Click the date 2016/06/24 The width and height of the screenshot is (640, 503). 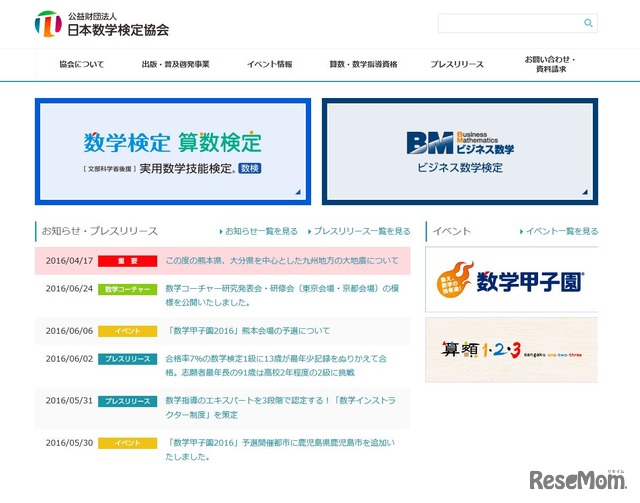(69, 289)
